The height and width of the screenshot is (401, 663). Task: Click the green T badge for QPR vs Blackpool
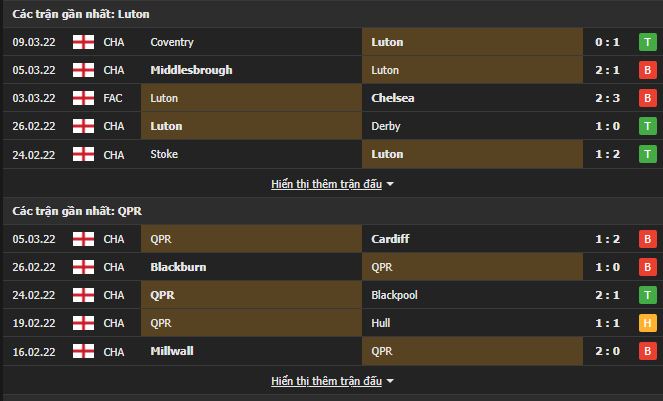click(648, 295)
